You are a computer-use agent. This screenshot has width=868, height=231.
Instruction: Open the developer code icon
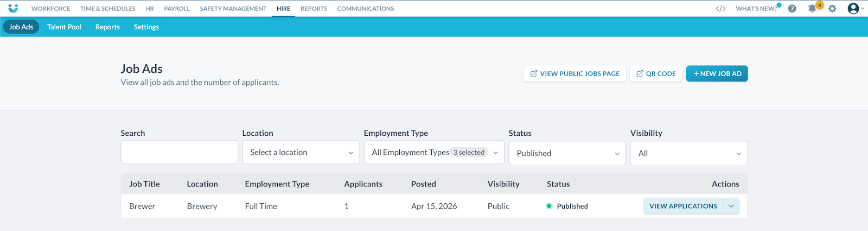pos(720,8)
